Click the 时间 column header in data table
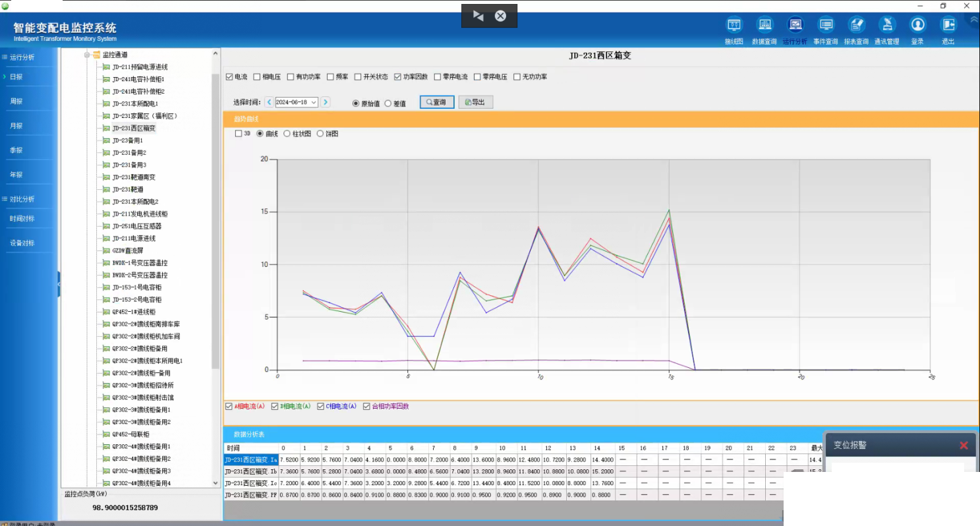 pos(251,448)
